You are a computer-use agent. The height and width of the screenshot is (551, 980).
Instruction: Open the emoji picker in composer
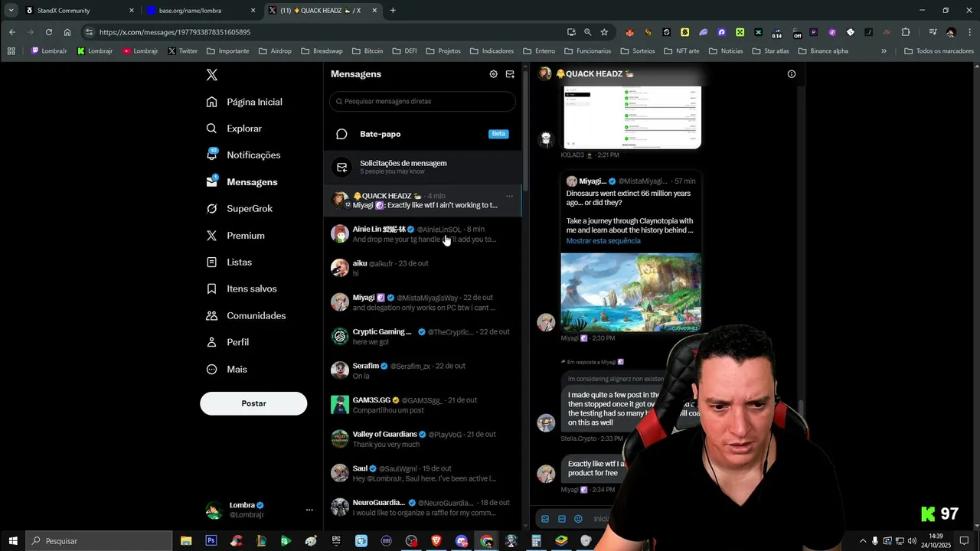[x=578, y=519]
